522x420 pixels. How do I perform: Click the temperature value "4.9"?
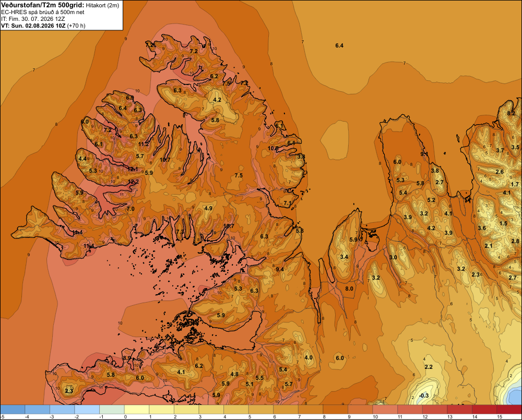point(208,208)
